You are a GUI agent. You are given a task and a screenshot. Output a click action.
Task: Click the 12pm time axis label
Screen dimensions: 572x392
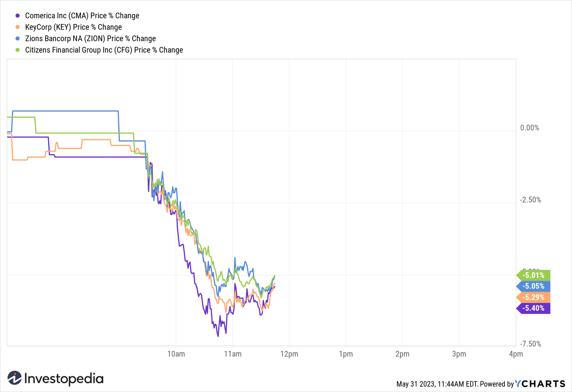coord(289,354)
